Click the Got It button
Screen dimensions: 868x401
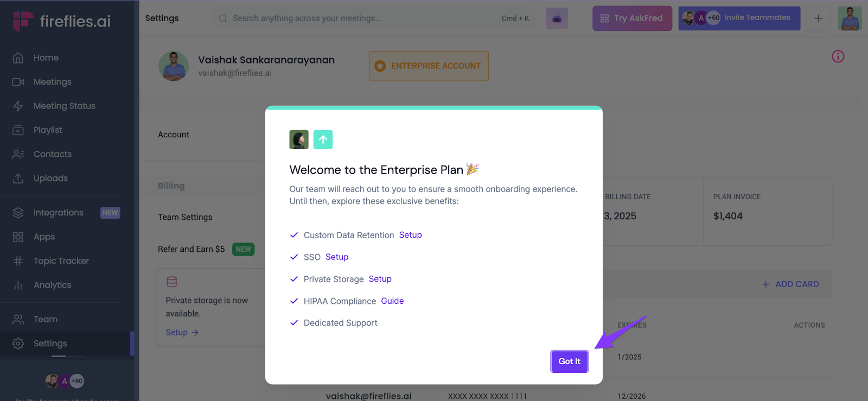569,361
